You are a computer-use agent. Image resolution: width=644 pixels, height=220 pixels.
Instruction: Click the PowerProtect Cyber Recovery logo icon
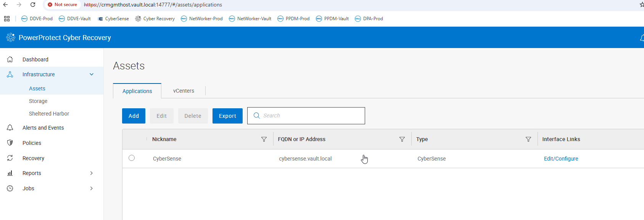pos(11,37)
